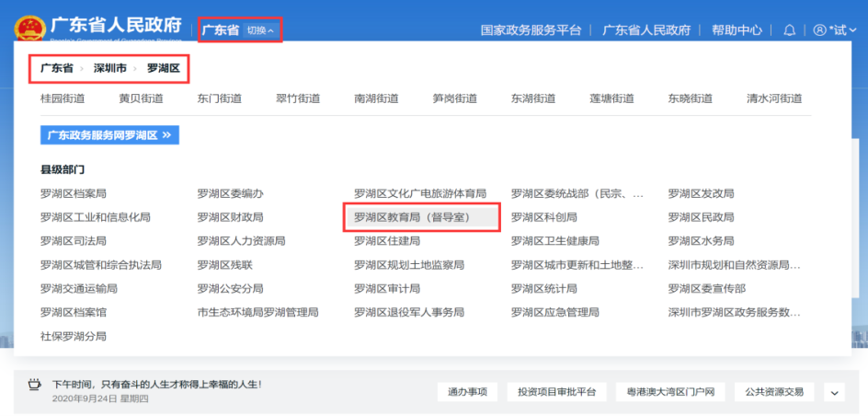Open 深圳市规划和自然资源局 link
This screenshot has width=868, height=416.
pos(735,265)
